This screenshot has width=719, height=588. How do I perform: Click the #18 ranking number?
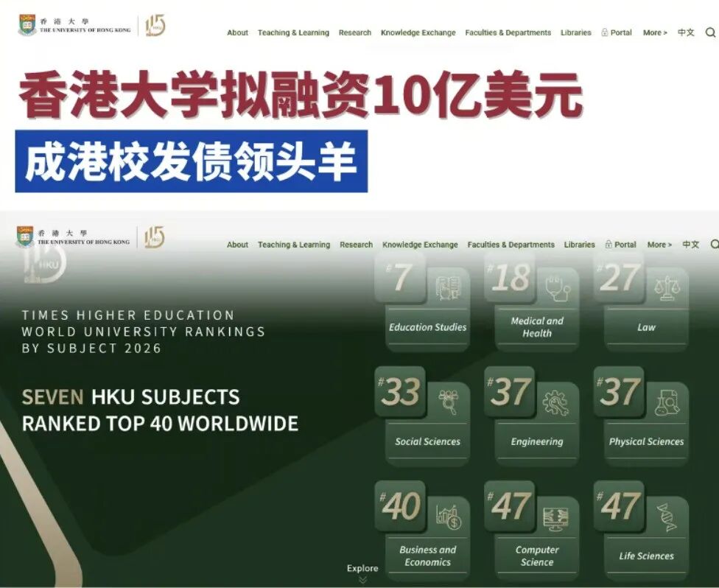[509, 277]
